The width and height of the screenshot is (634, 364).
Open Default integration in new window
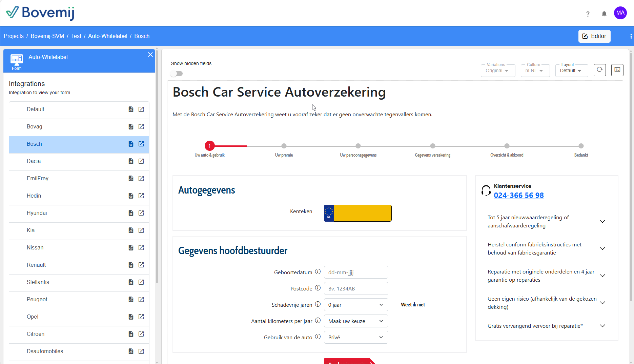point(141,109)
